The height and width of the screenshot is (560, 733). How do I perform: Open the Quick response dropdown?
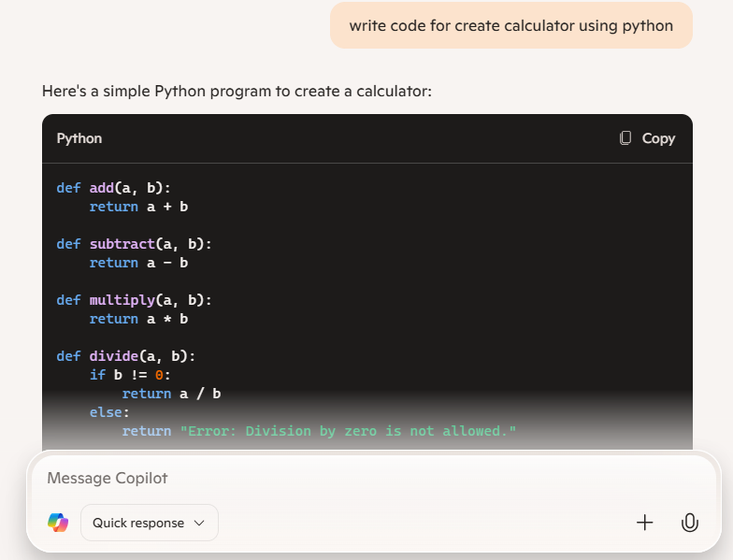point(150,523)
